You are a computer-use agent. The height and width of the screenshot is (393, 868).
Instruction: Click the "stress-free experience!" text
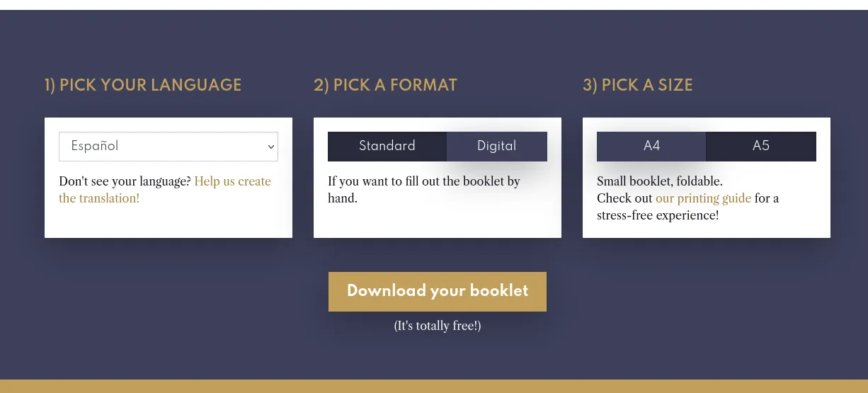[657, 216]
